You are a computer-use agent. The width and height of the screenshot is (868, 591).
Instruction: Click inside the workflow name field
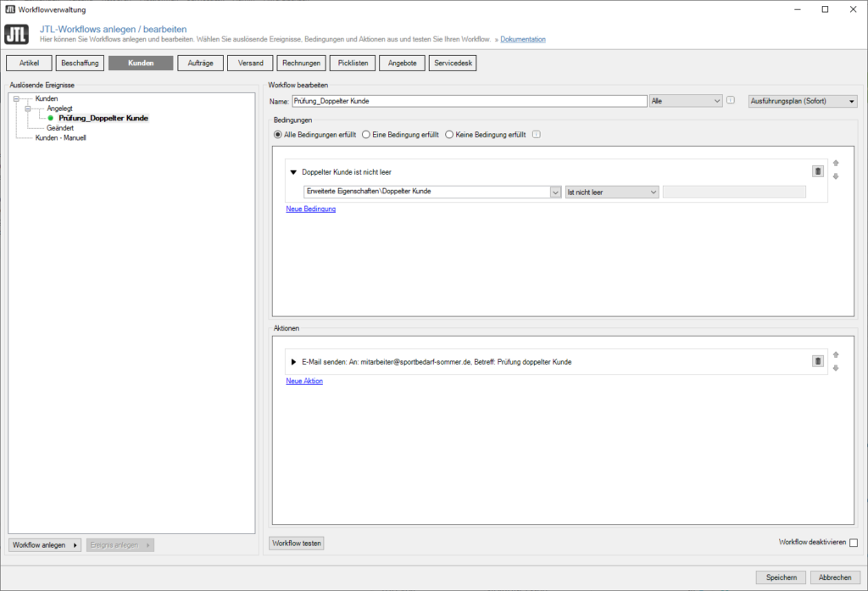[466, 100]
